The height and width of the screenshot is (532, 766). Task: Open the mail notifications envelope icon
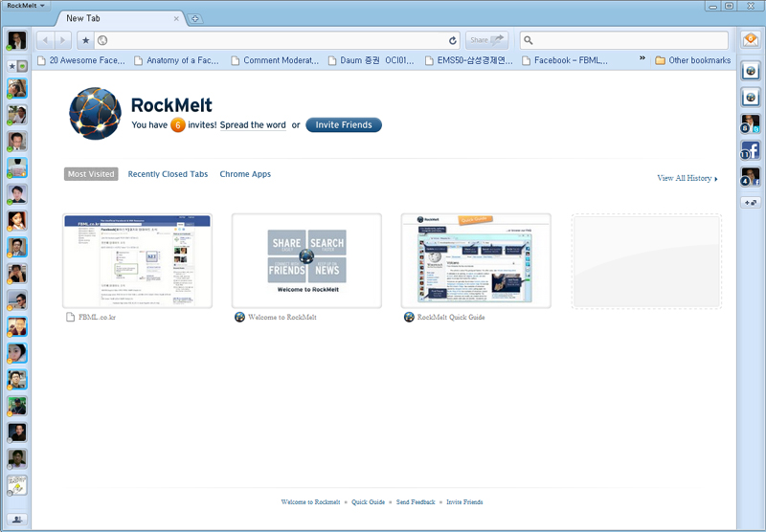[751, 40]
